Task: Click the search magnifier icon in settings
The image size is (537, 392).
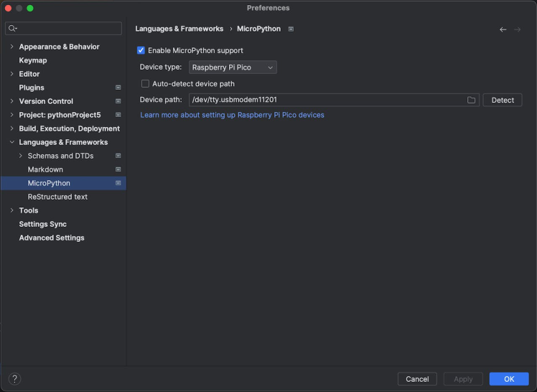Action: tap(12, 29)
